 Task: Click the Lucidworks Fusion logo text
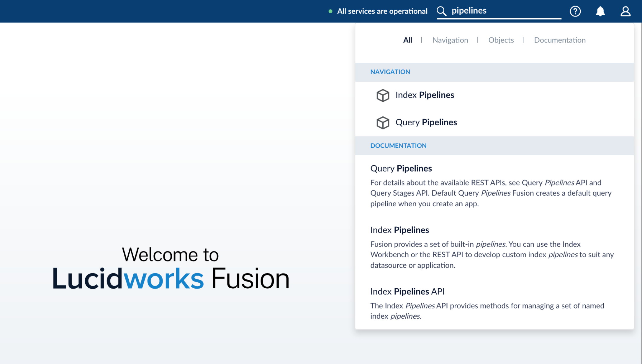point(171,279)
